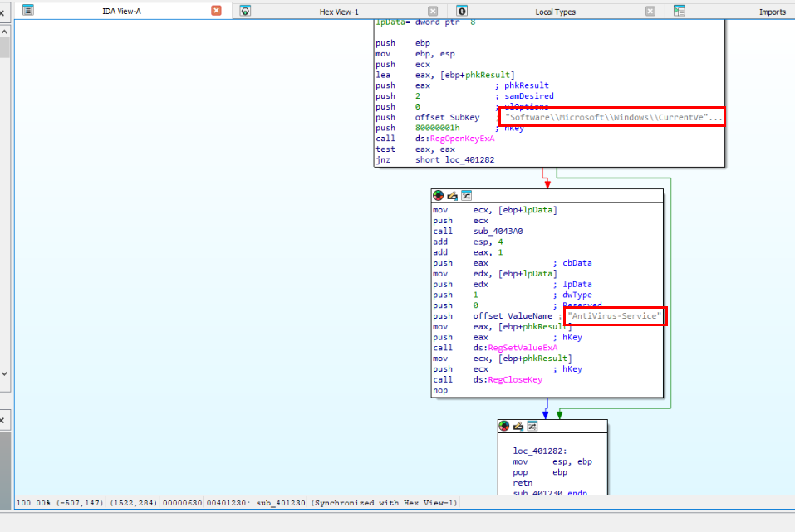Click the group-nodes icon on loc_401282 block
Image resolution: width=795 pixels, height=532 pixels.
tap(532, 426)
